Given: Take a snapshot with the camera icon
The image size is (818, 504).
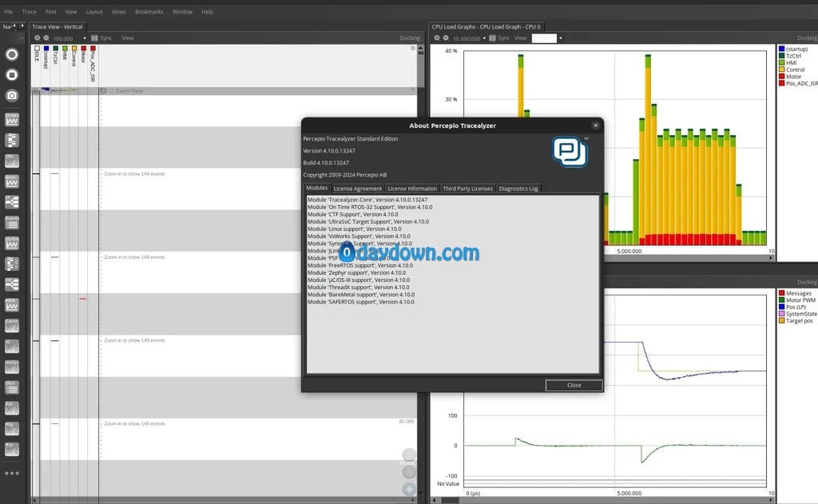Looking at the screenshot, I should [11, 96].
